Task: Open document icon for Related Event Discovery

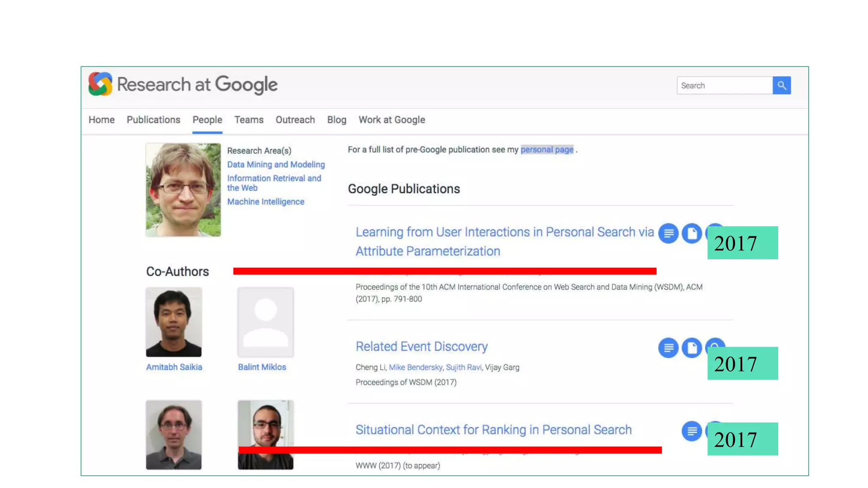Action: point(691,348)
